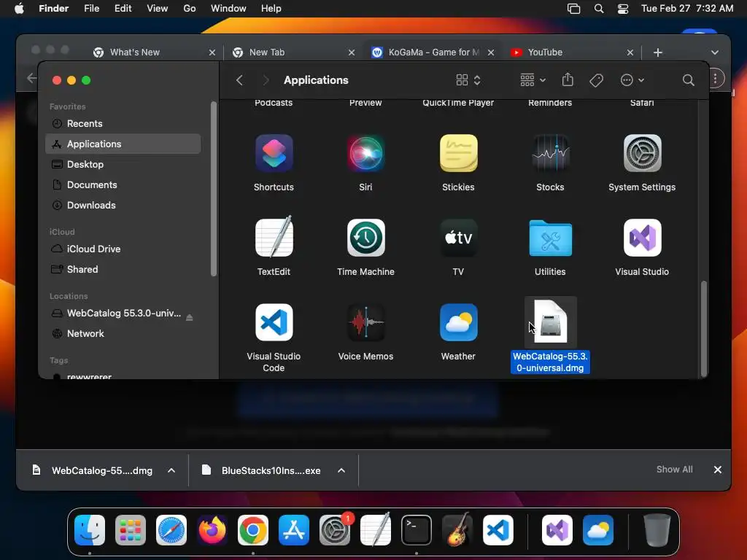Viewport: 747px width, 560px height.
Task: Open Launchpad from the Dock
Action: 130,529
